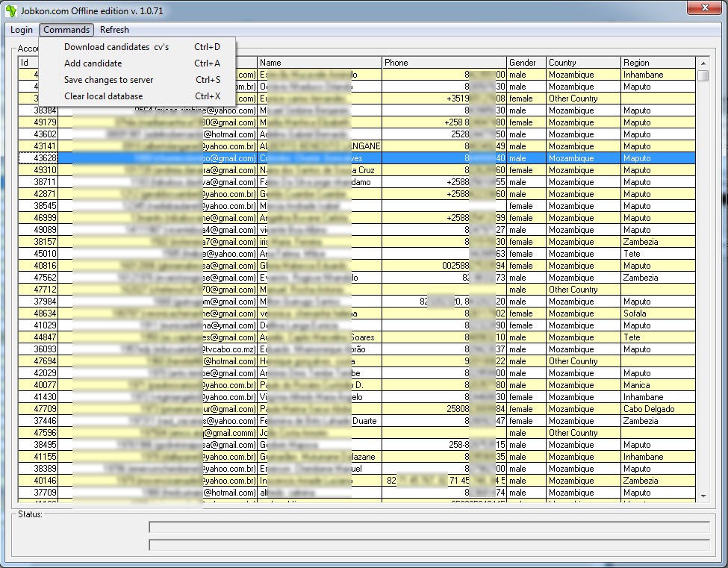Viewport: 728px width, 568px height.
Task: Open the Login menu
Action: tap(22, 30)
